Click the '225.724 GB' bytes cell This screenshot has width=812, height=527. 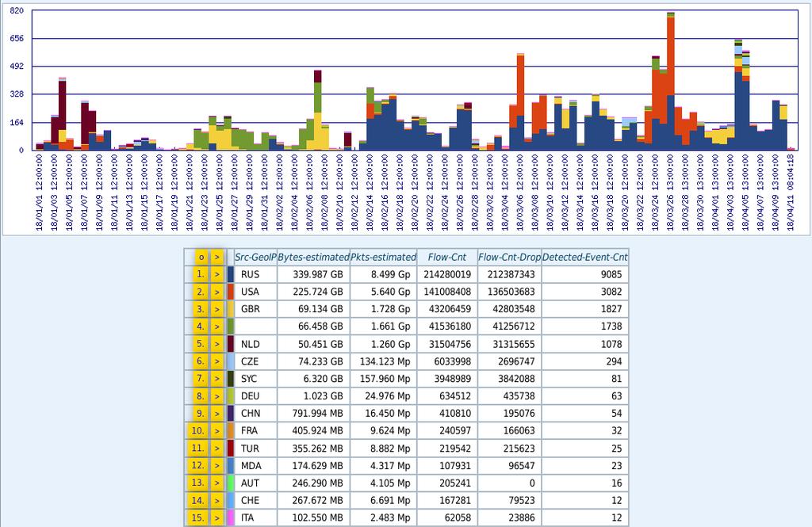314,292
